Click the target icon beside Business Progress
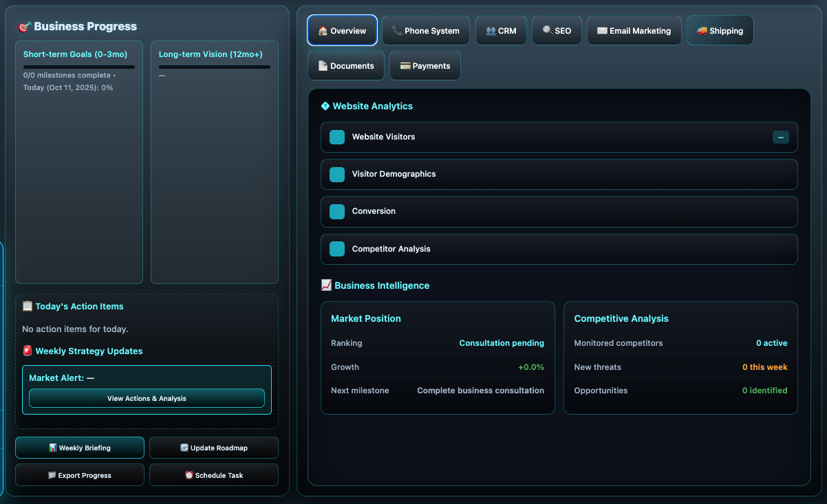 tap(25, 27)
